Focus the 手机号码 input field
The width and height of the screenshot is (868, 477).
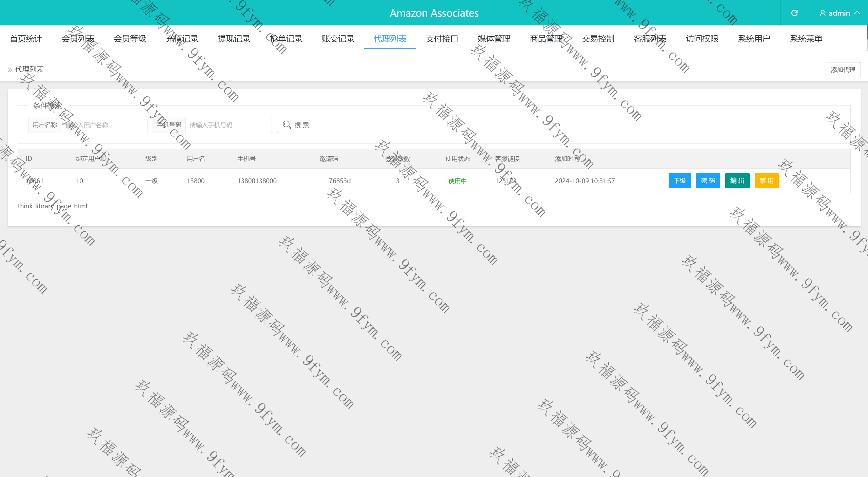(228, 125)
